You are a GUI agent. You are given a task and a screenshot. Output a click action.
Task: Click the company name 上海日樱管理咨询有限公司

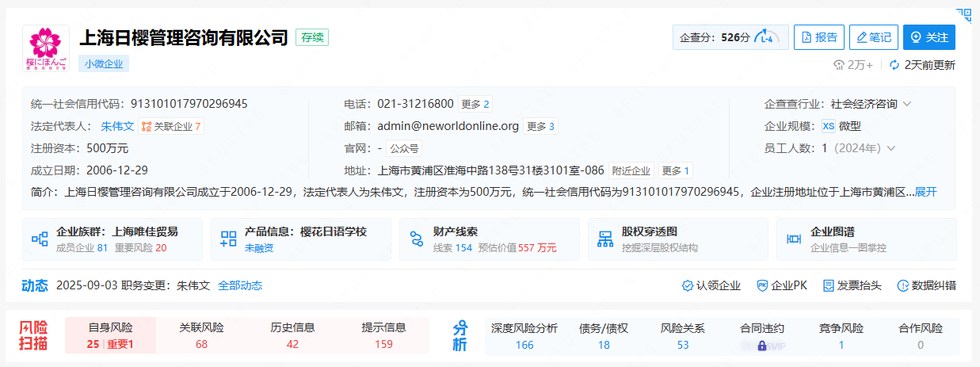(183, 37)
